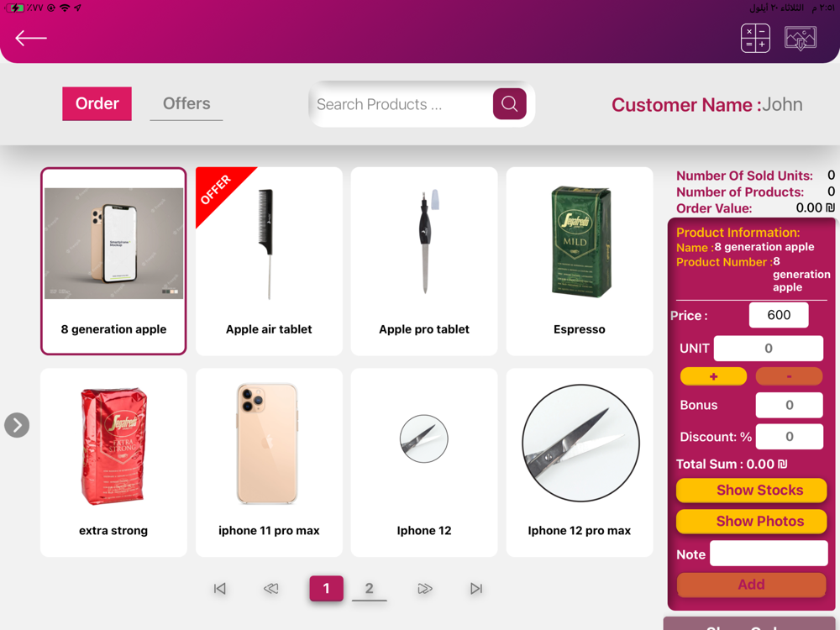Expand the side panel chevron arrow
This screenshot has height=630, width=840.
17,425
